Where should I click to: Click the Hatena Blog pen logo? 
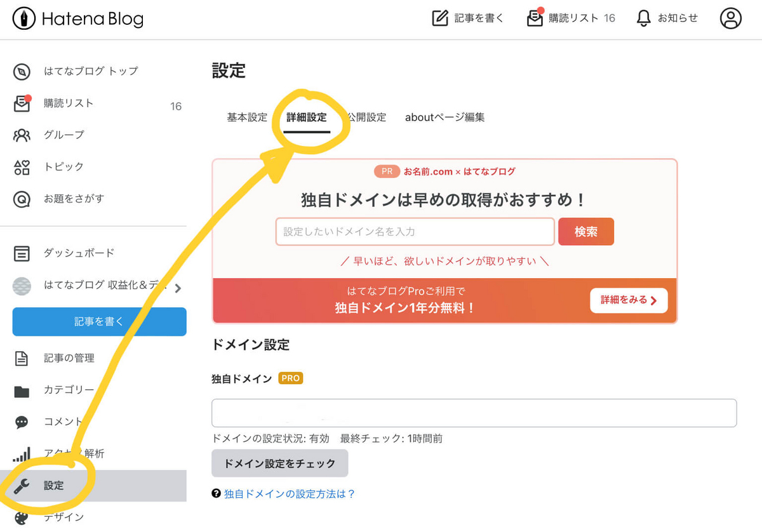(23, 18)
